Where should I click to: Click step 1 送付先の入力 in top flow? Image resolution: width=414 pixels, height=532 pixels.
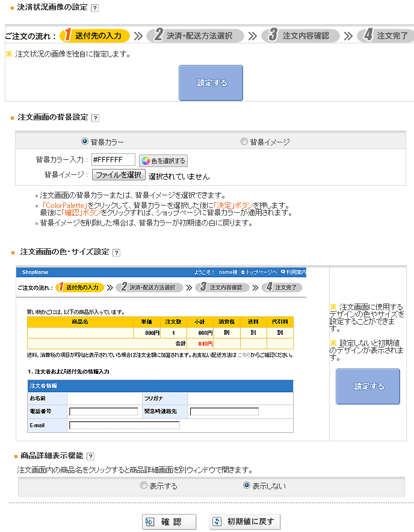tap(94, 35)
